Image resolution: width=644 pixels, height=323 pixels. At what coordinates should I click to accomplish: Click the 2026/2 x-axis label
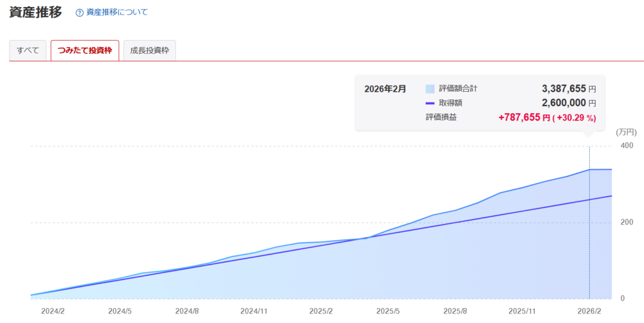(x=589, y=311)
